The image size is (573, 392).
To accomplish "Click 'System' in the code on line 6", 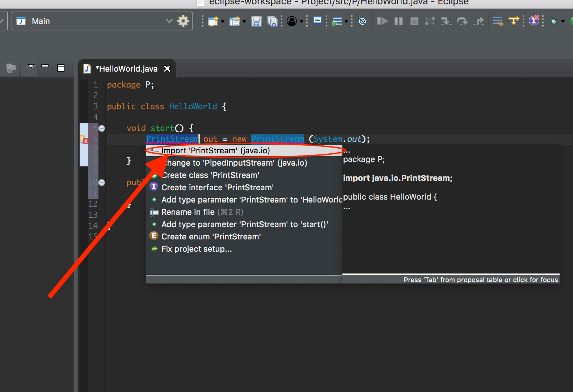I will pos(328,139).
